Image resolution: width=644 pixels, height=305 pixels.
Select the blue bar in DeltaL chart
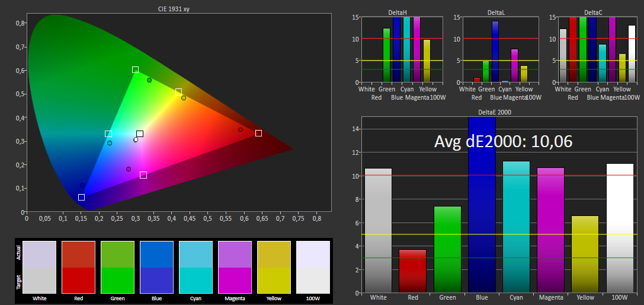point(495,52)
